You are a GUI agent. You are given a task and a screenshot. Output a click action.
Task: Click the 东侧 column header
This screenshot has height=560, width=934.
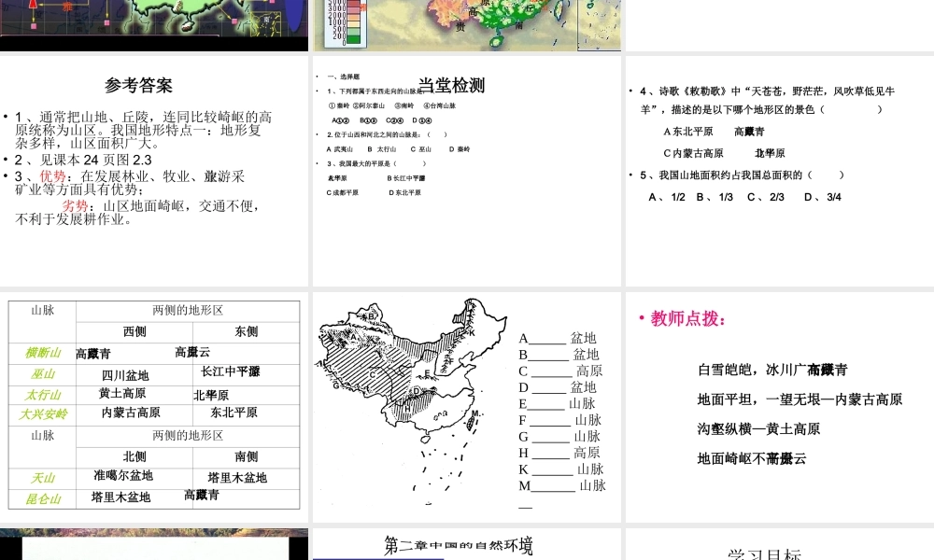(x=246, y=331)
